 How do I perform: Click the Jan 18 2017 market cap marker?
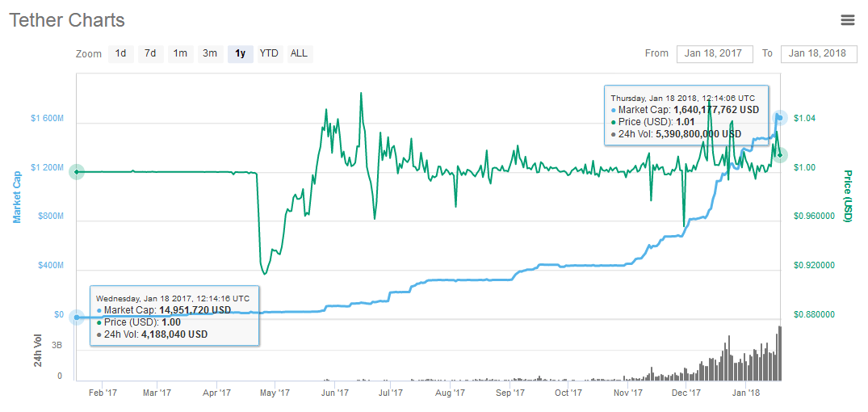pos(77,317)
